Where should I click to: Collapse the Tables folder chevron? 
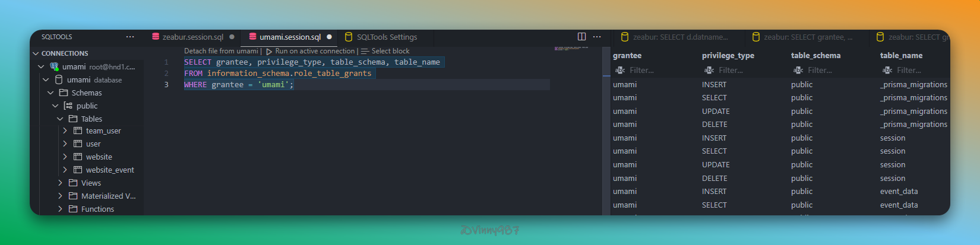(60, 119)
